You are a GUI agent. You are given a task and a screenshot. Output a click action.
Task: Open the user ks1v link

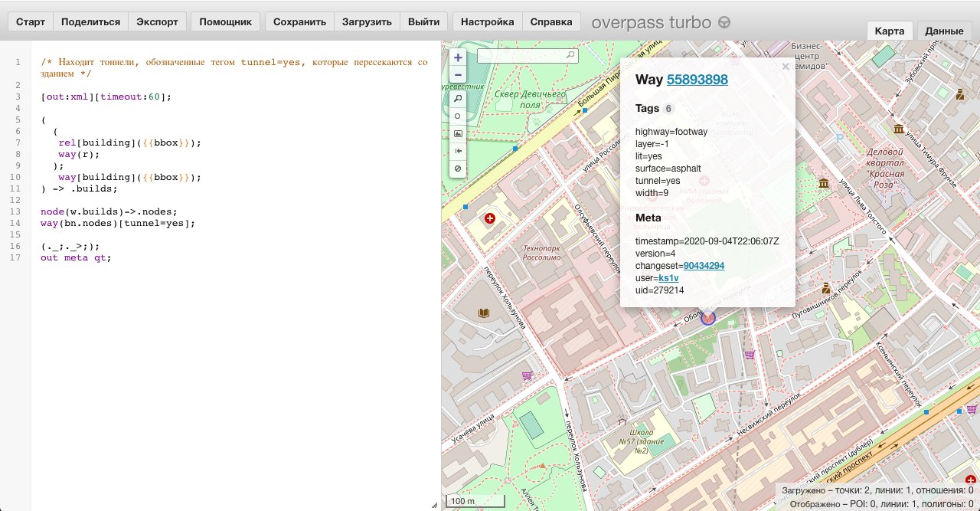668,278
